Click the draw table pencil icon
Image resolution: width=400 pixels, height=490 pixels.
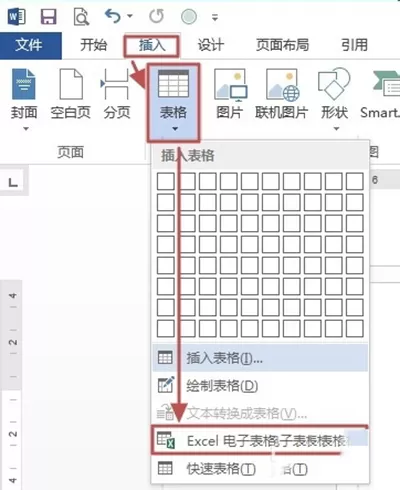[x=166, y=385]
